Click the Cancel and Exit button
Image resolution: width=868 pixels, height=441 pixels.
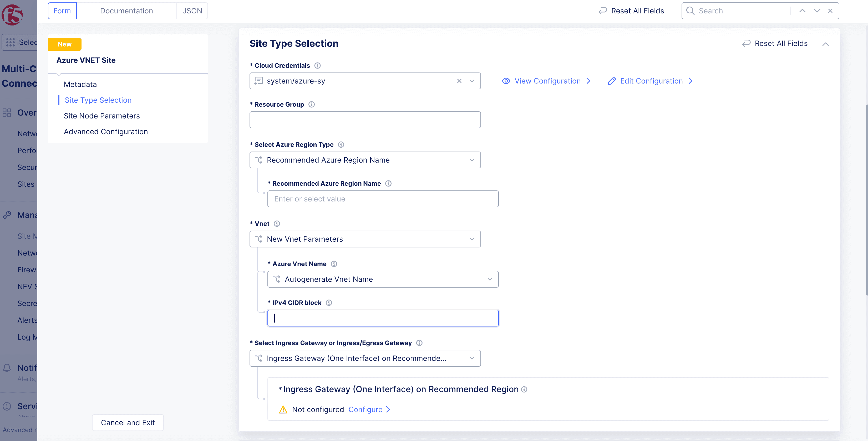click(128, 423)
